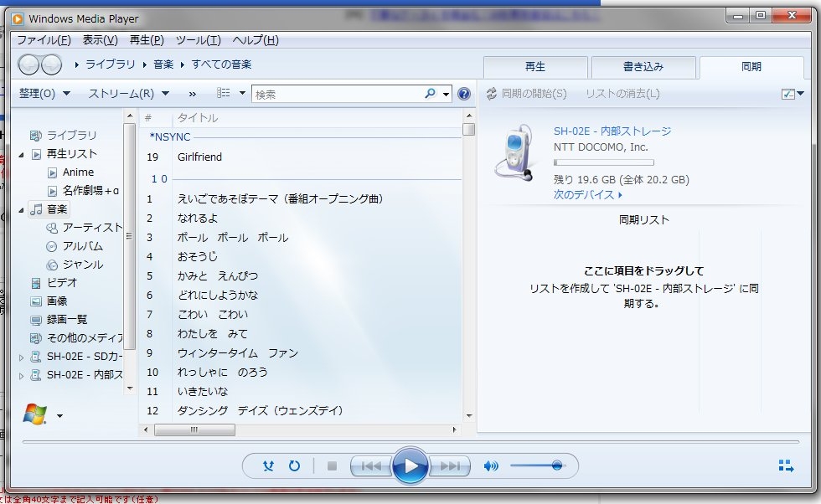821x504 pixels.
Task: Mute the speaker volume icon
Action: point(491,466)
